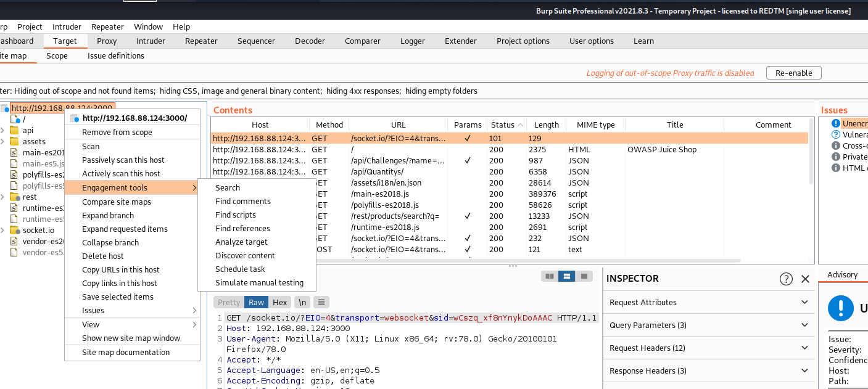Select the script icon beside main-es2018.js
The image size is (868, 389).
point(14,152)
